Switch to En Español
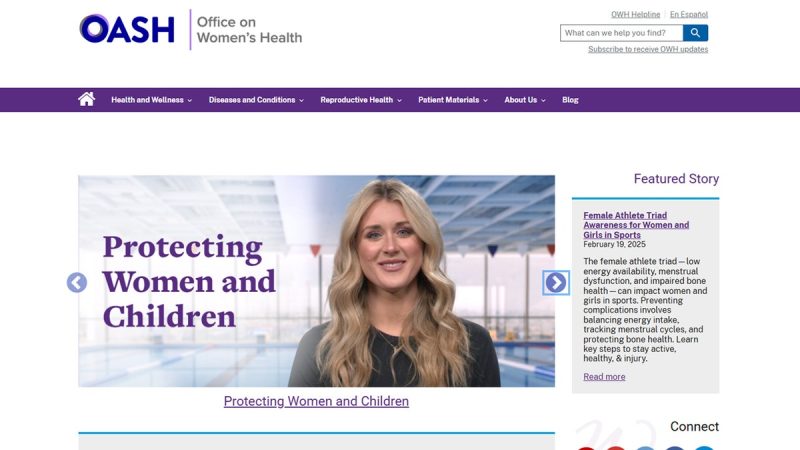 click(688, 15)
